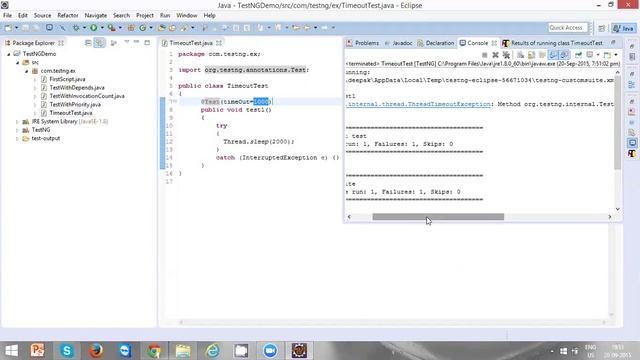Viewport: 640px width, 360px height.
Task: Open the File menu
Action: click(7, 16)
